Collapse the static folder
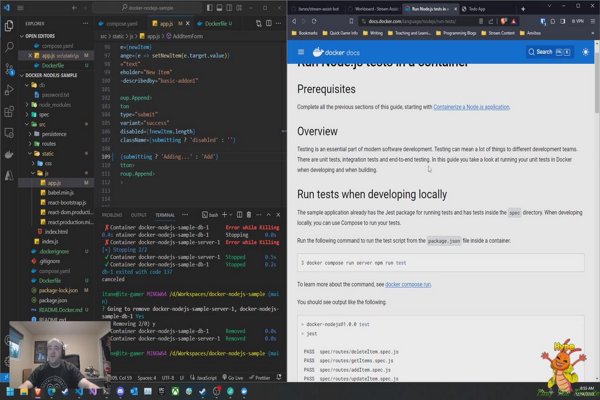The height and width of the screenshot is (400, 600). [x=46, y=153]
